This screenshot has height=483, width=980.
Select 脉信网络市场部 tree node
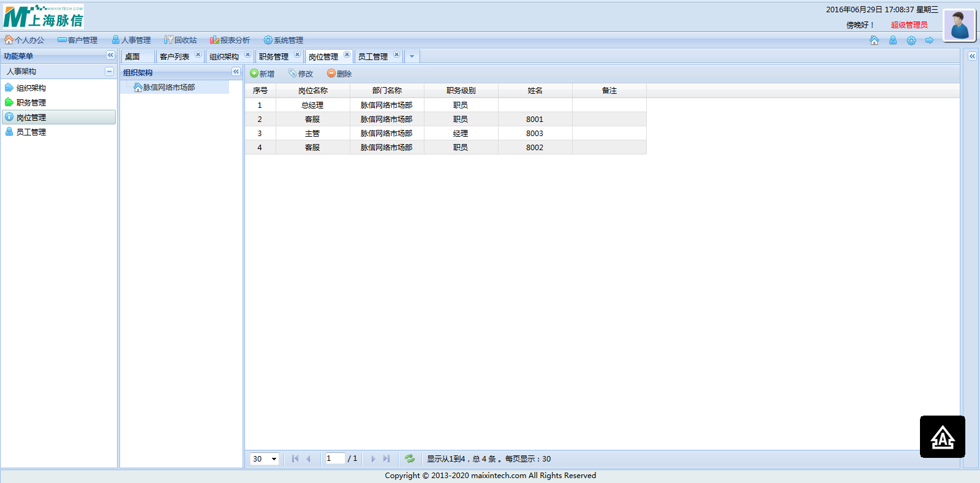[169, 88]
